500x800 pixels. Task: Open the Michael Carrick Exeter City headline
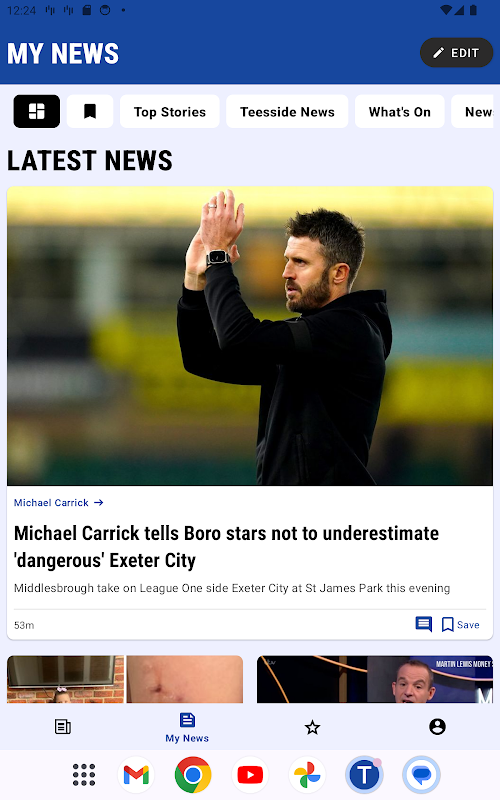[x=227, y=546]
